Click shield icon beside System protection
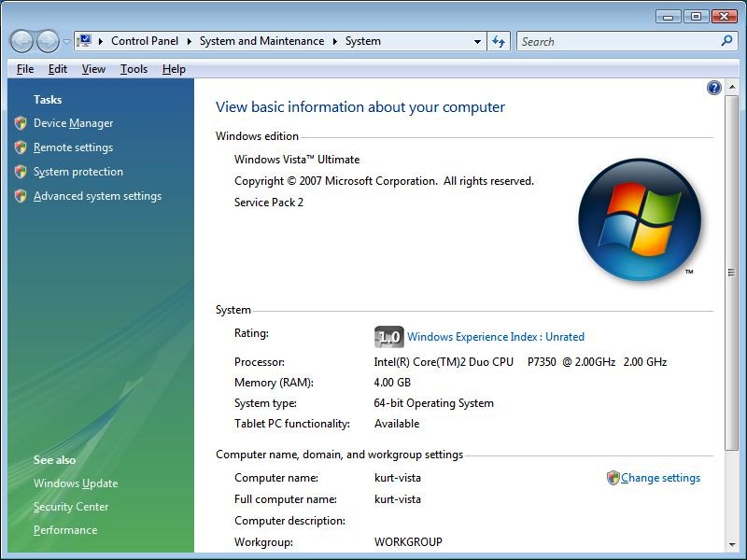 pyautogui.click(x=21, y=172)
